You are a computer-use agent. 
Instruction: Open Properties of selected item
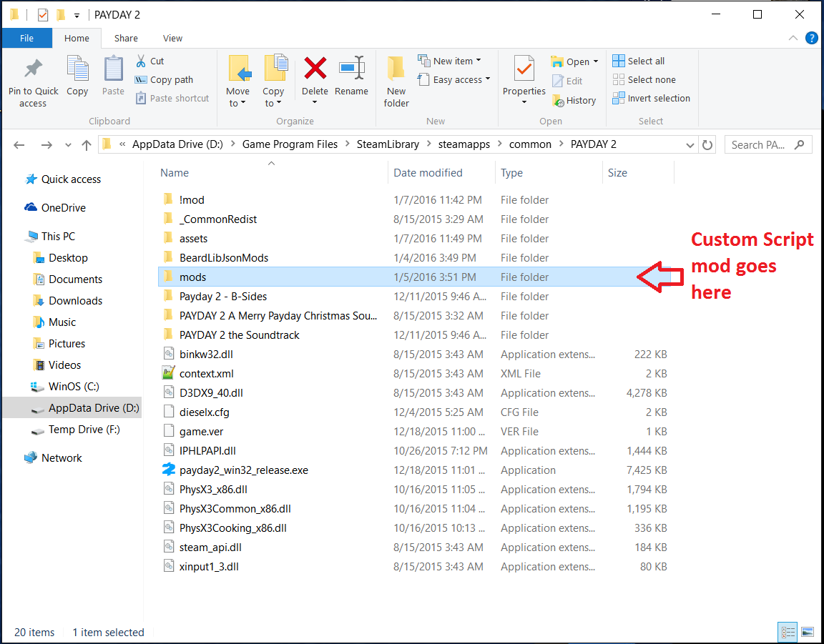tap(524, 80)
